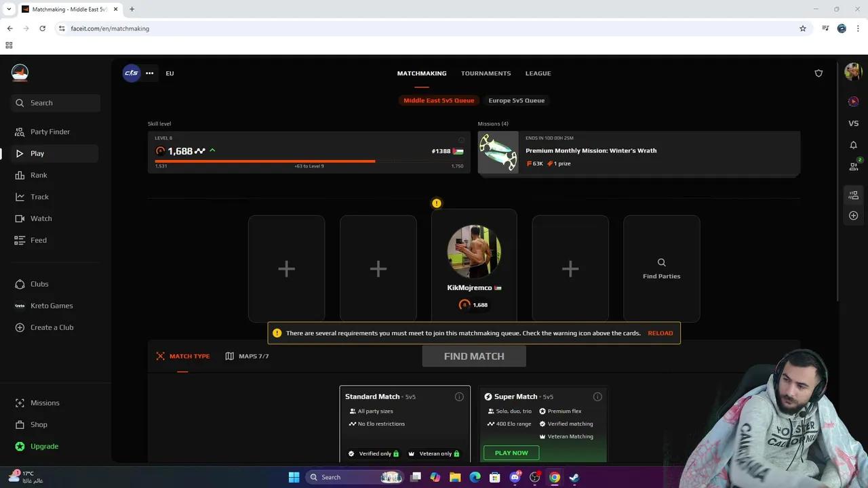Select the MATCH TYPE tab
This screenshot has height=488, width=868.
[183, 357]
